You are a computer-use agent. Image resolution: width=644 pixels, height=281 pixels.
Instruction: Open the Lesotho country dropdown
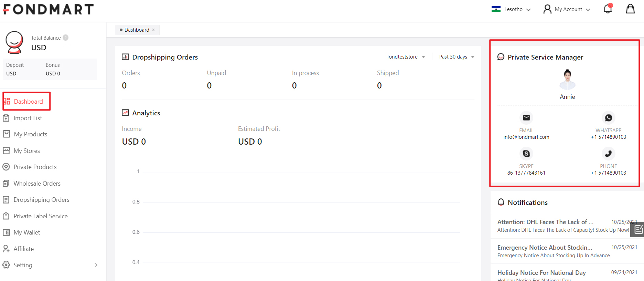point(511,9)
